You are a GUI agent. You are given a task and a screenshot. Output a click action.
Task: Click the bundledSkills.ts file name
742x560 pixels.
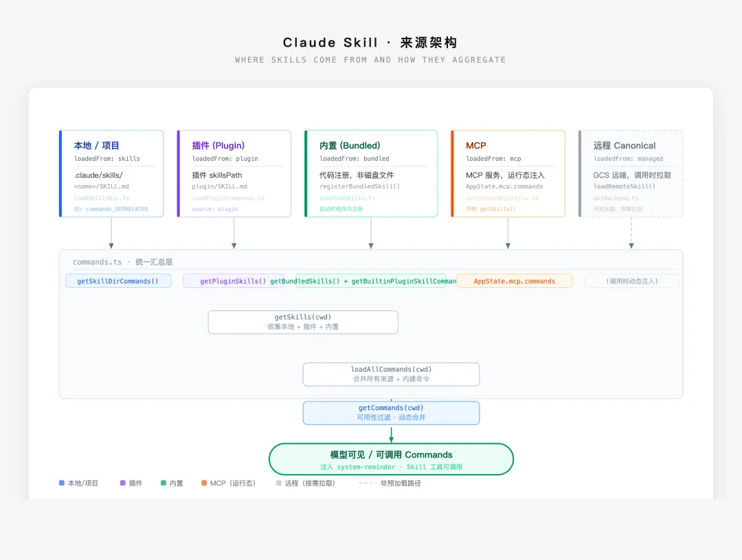347,198
